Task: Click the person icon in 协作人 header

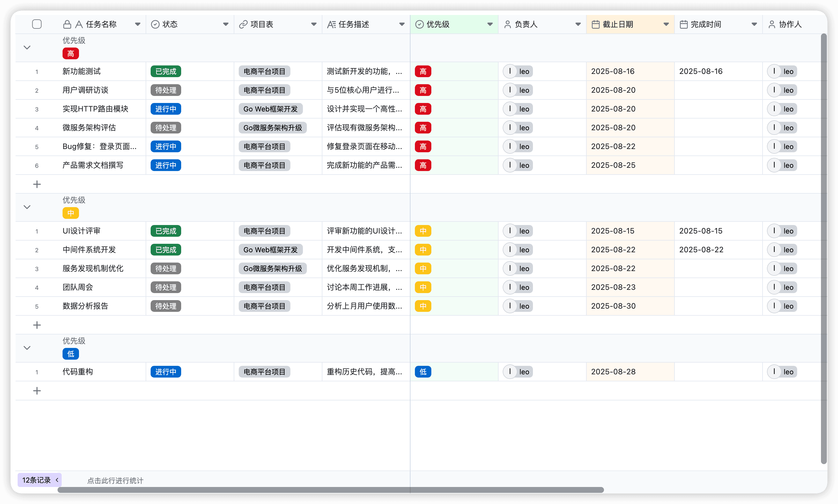Action: coord(771,24)
